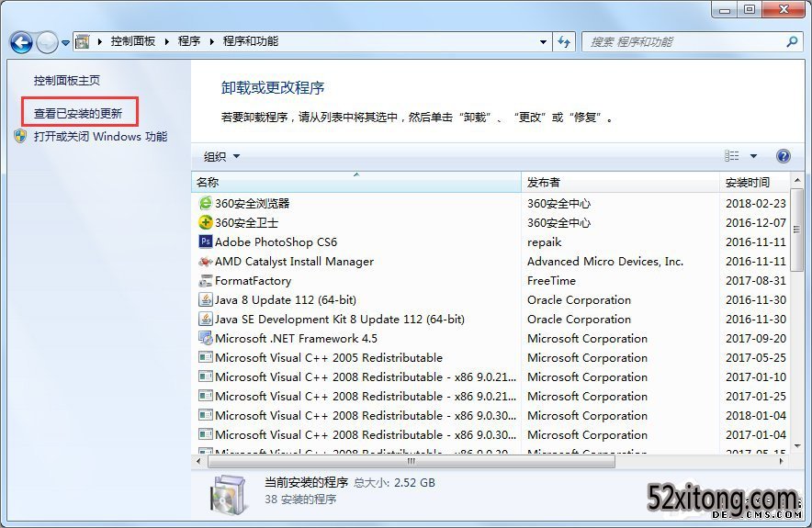Open help with the blue question icon
Viewport: 812px width, 528px height.
(783, 156)
